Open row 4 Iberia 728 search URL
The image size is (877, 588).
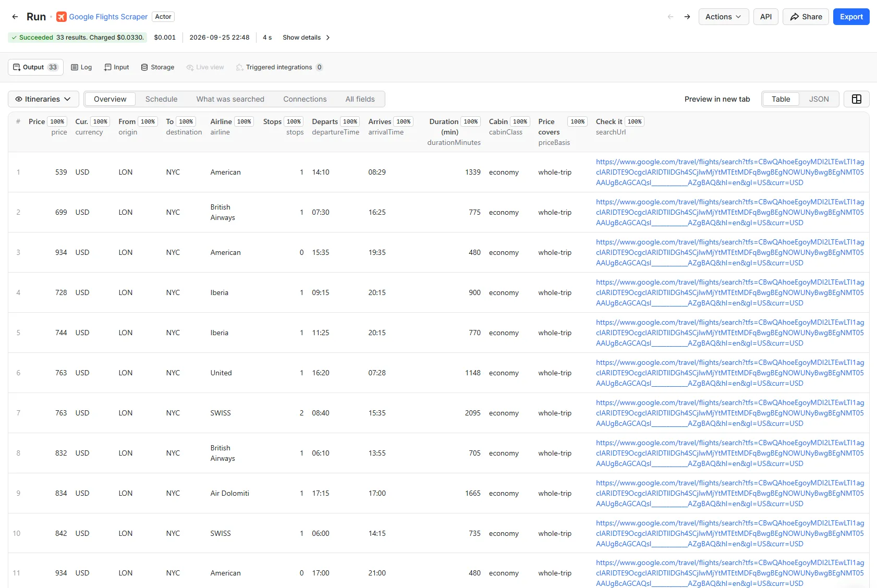pyautogui.click(x=730, y=292)
